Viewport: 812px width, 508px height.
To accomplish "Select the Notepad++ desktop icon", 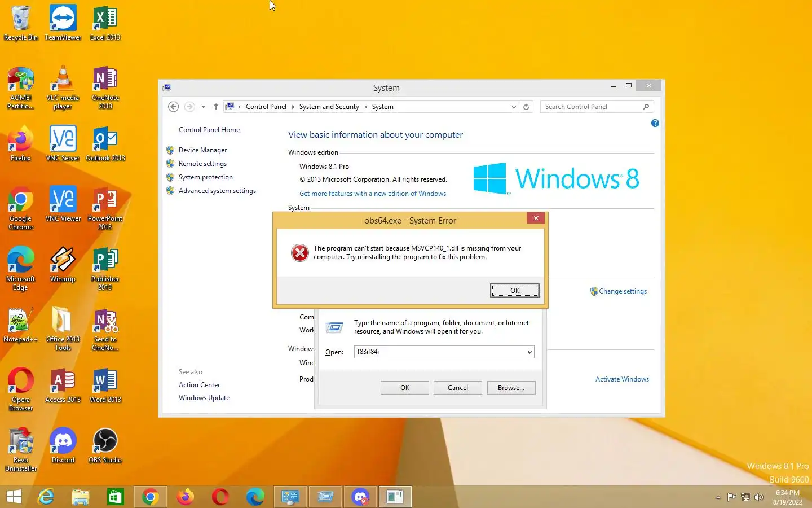I will 21,325.
